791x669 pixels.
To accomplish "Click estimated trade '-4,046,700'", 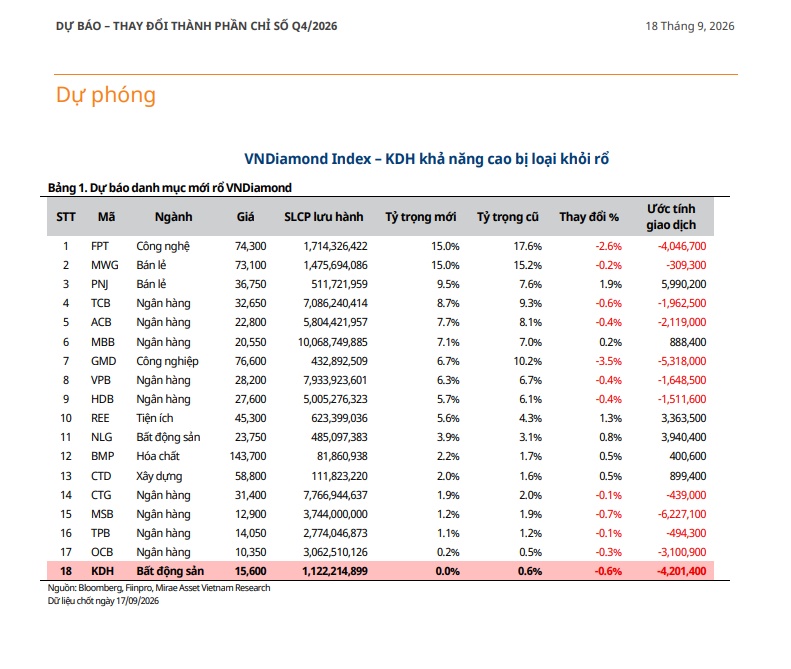I will click(x=682, y=246).
